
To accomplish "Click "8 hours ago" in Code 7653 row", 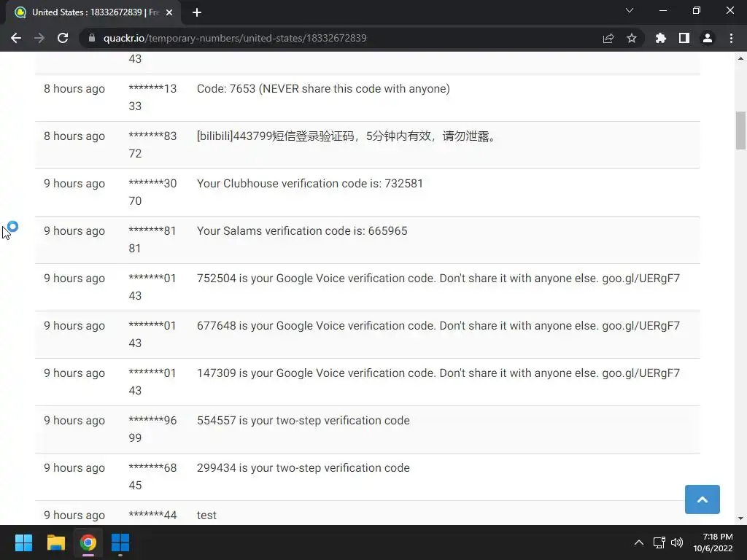I will 74,88.
